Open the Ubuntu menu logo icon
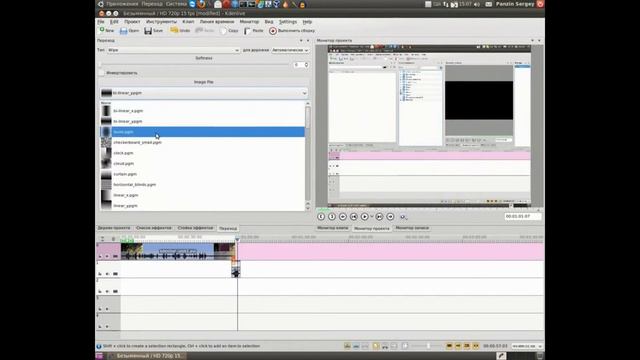 [x=101, y=4]
